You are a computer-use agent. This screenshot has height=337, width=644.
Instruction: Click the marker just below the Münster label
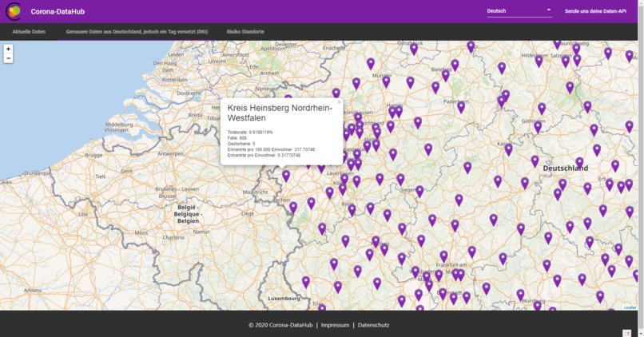pos(386,81)
